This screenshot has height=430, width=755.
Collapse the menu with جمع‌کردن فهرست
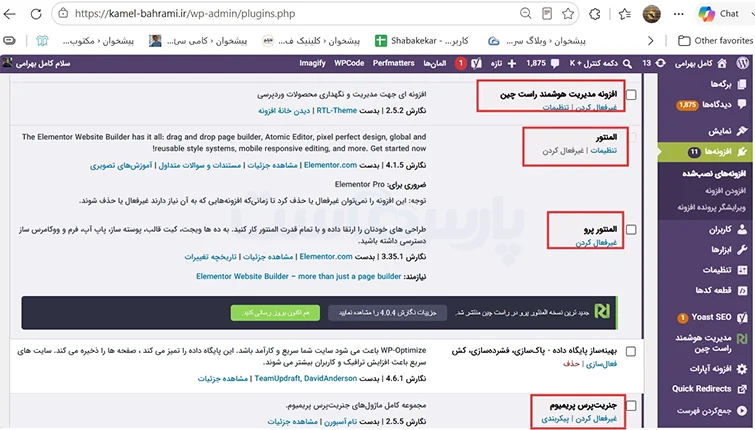click(711, 411)
